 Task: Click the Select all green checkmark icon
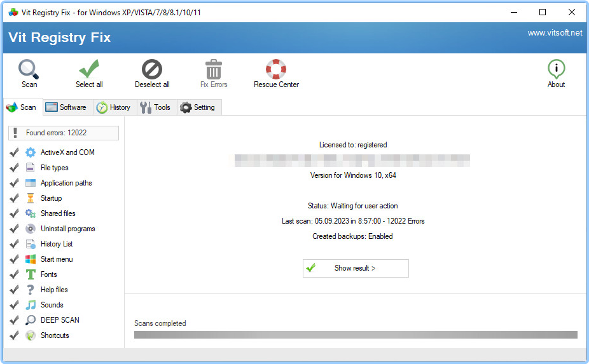pos(89,69)
